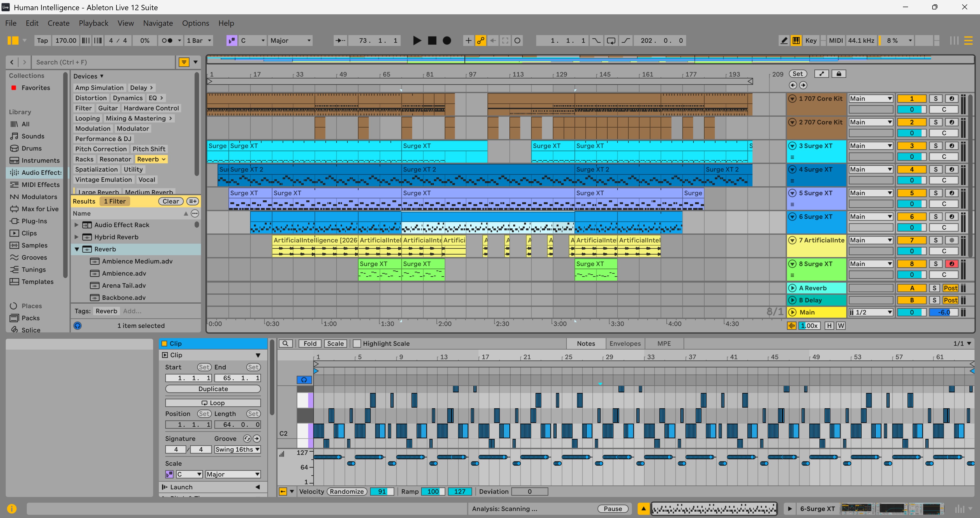Click the Duplicate clip button
The image size is (980, 518).
pyautogui.click(x=213, y=389)
